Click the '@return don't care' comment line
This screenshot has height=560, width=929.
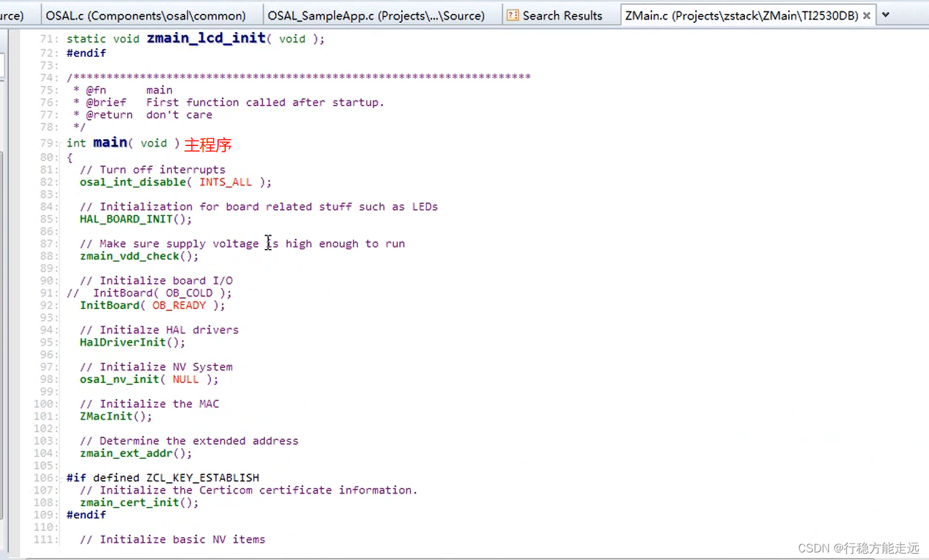pos(143,115)
